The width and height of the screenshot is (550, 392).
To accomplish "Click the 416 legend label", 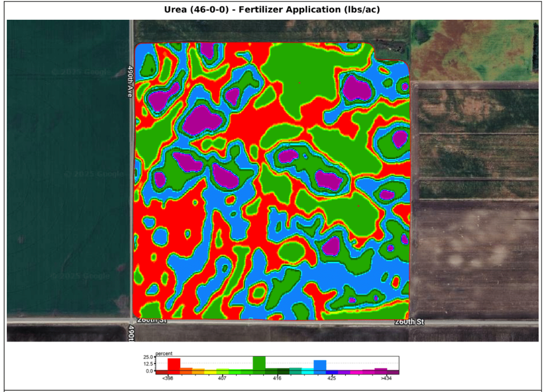I will tap(277, 378).
